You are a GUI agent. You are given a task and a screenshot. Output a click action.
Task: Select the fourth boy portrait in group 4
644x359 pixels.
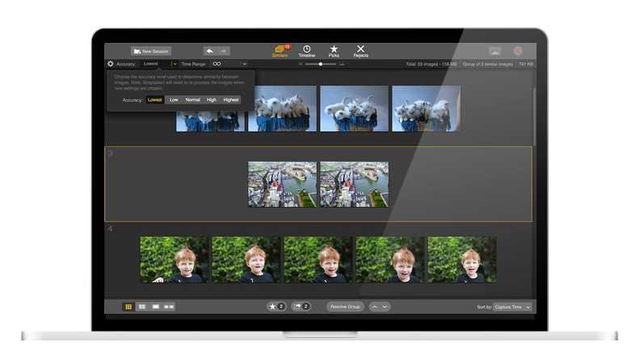(390, 260)
